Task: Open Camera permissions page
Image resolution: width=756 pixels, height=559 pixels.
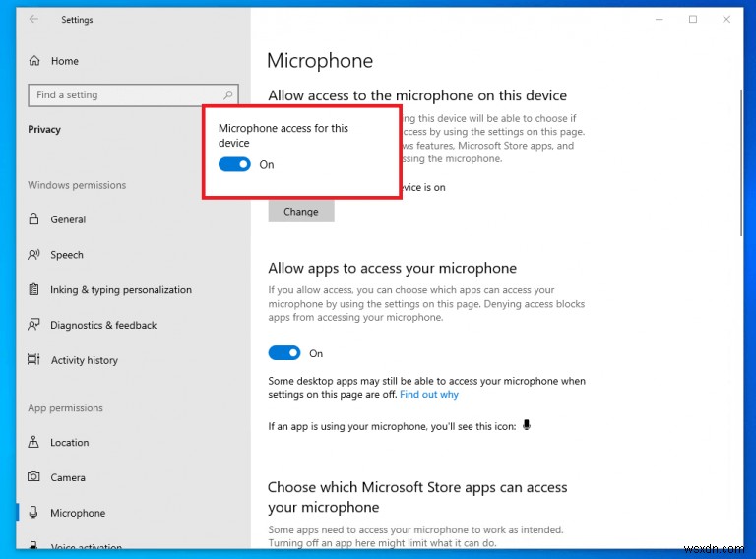Action: coord(68,477)
